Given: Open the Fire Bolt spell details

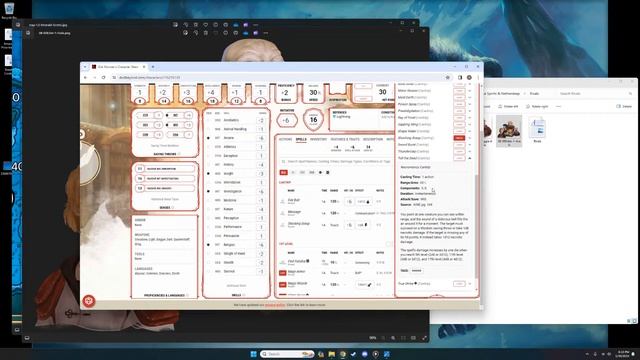Looking at the screenshot, I should [x=294, y=201].
